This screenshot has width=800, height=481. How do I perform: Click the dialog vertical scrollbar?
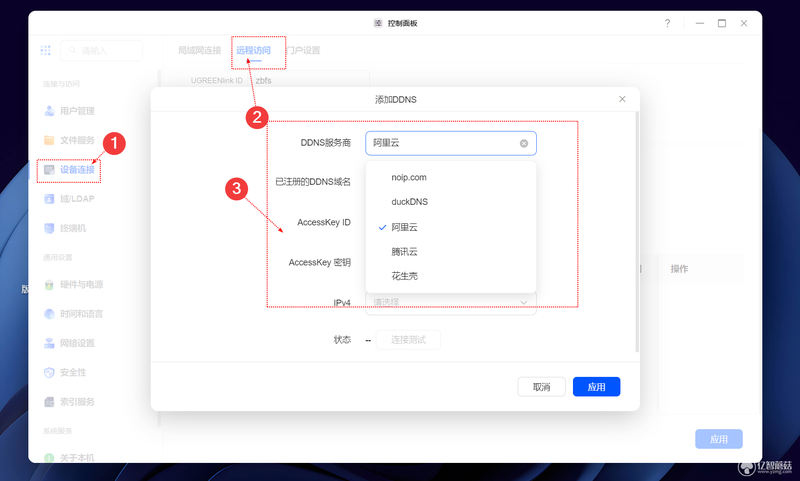(x=637, y=232)
